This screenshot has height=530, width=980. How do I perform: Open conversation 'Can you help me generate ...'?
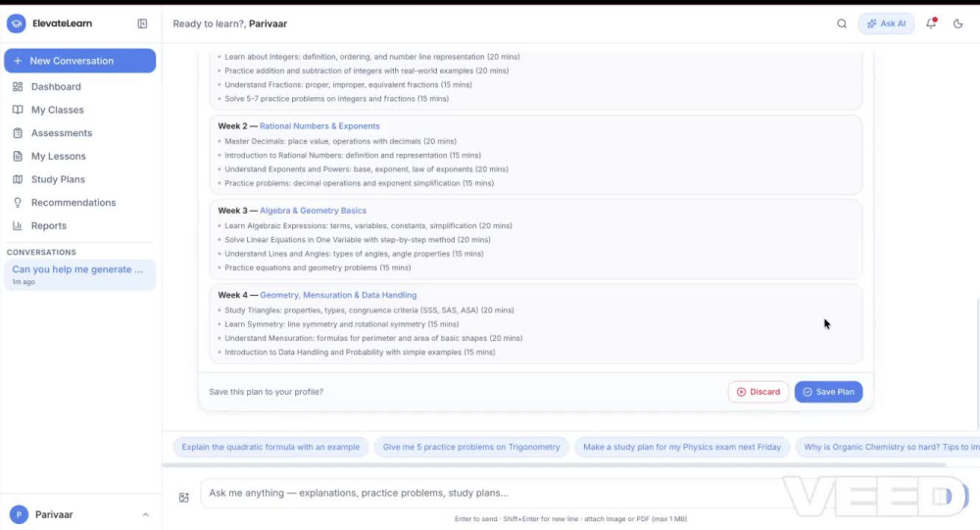coord(79,275)
